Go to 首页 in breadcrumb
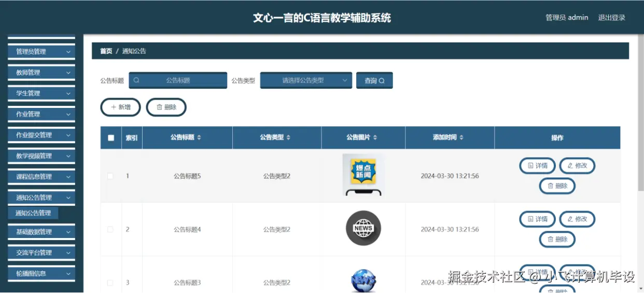 [x=106, y=51]
